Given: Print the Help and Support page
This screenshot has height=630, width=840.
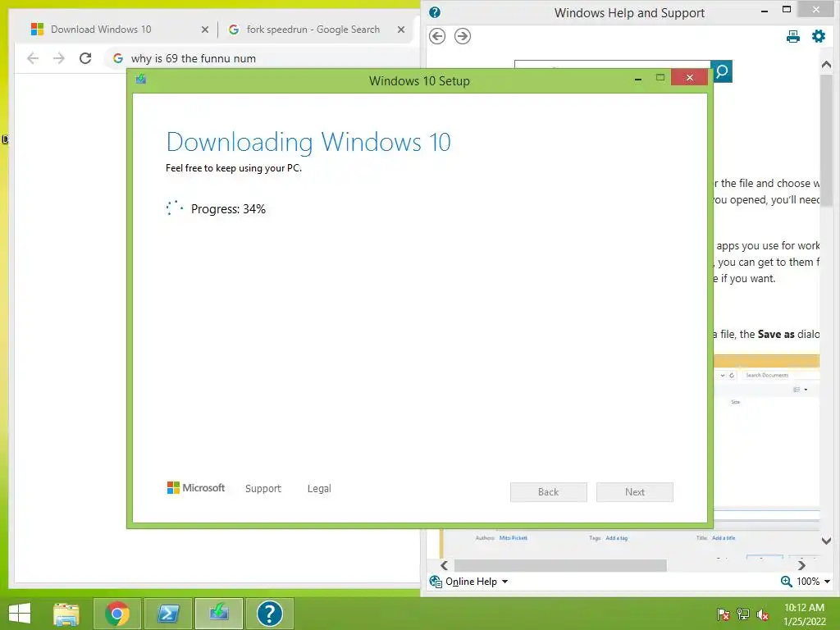Looking at the screenshot, I should point(793,36).
